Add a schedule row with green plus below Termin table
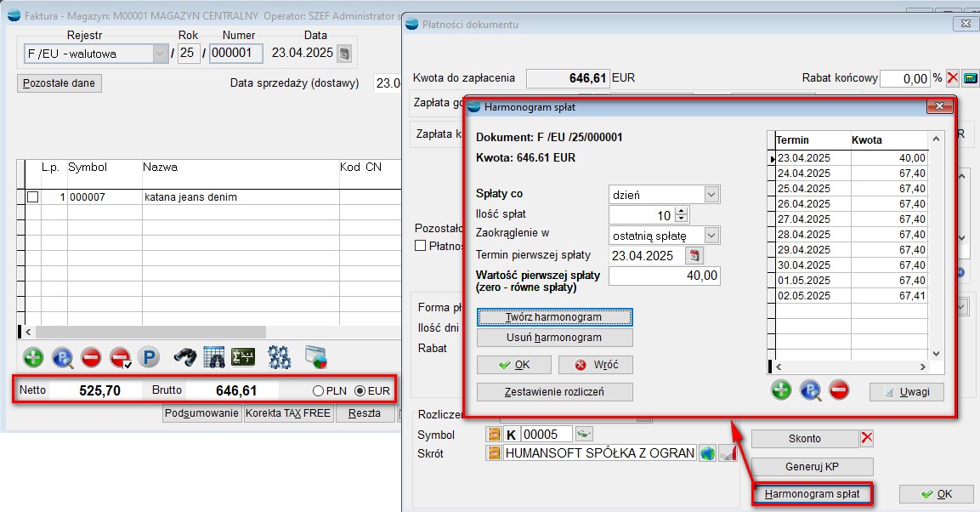The width and height of the screenshot is (980, 512). (781, 390)
